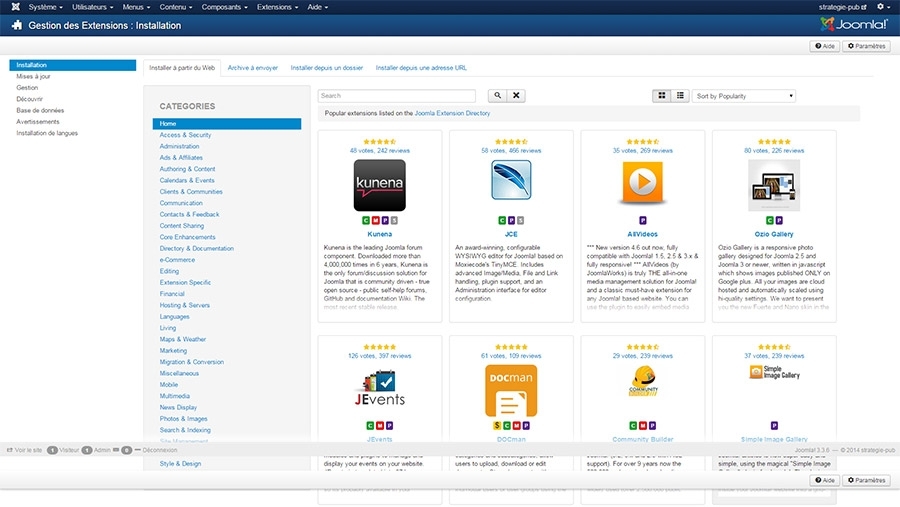
Task: Open the Aide menu in top bar
Action: click(x=317, y=7)
